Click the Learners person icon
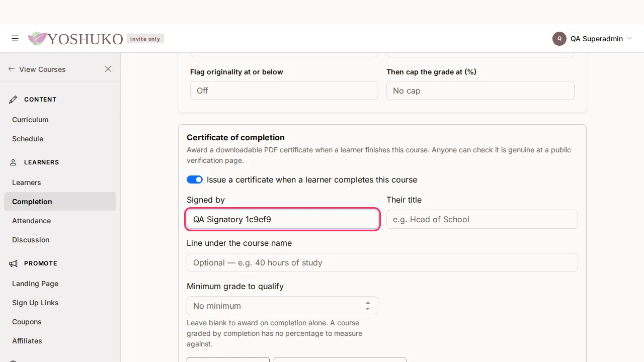This screenshot has height=362, width=644. (14, 162)
